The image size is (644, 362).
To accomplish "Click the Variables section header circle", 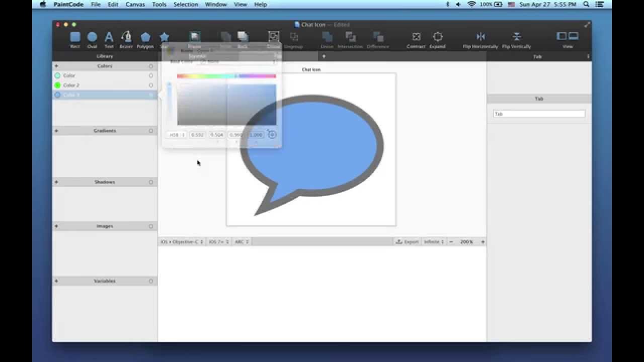I will pos(150,281).
